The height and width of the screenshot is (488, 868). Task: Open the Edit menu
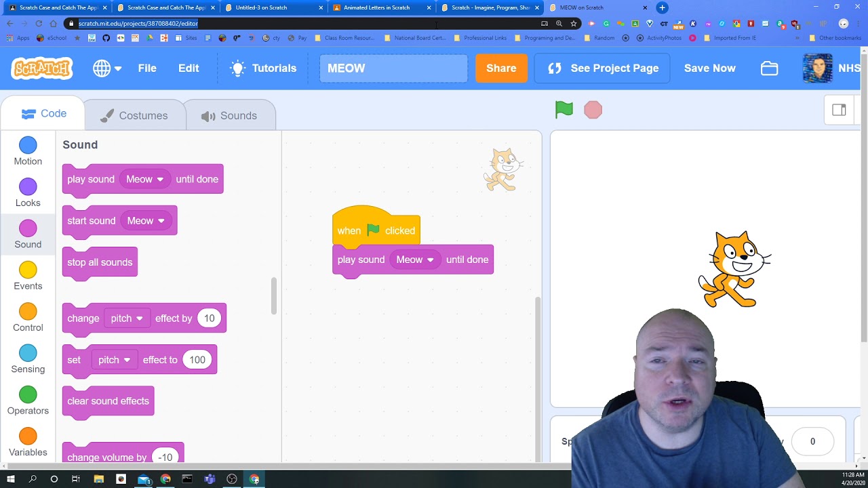189,68
